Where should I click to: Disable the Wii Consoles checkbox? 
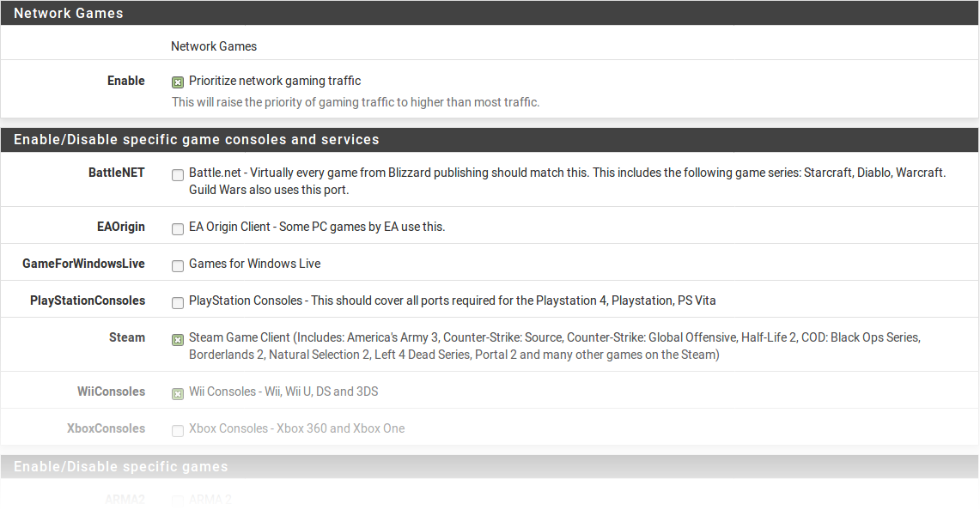pyautogui.click(x=178, y=394)
